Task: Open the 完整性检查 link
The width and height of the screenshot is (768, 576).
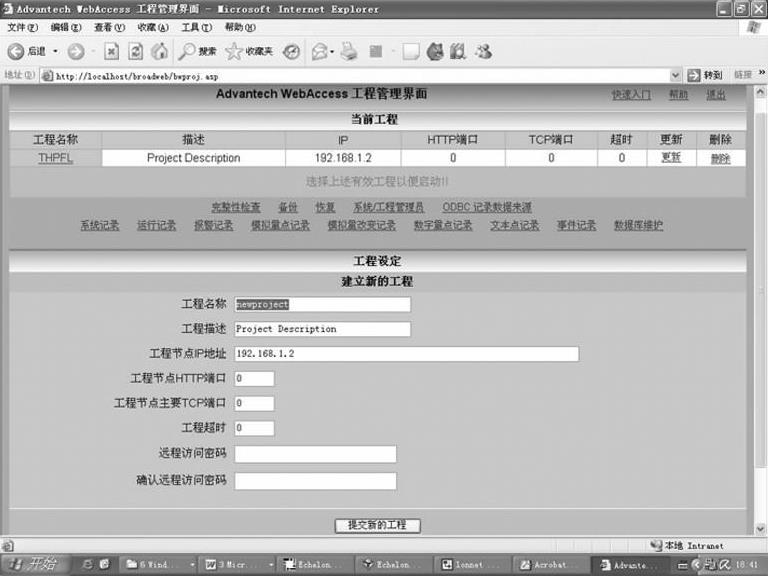Action: (236, 207)
